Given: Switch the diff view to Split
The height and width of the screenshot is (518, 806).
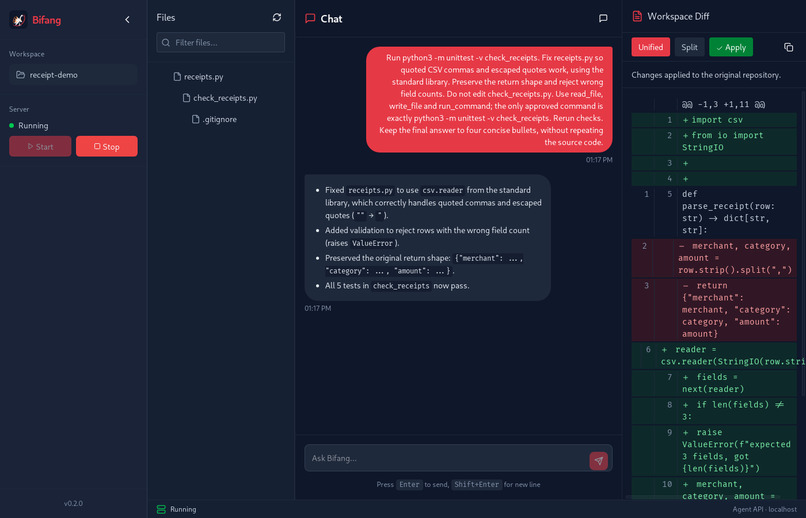Looking at the screenshot, I should coord(689,47).
